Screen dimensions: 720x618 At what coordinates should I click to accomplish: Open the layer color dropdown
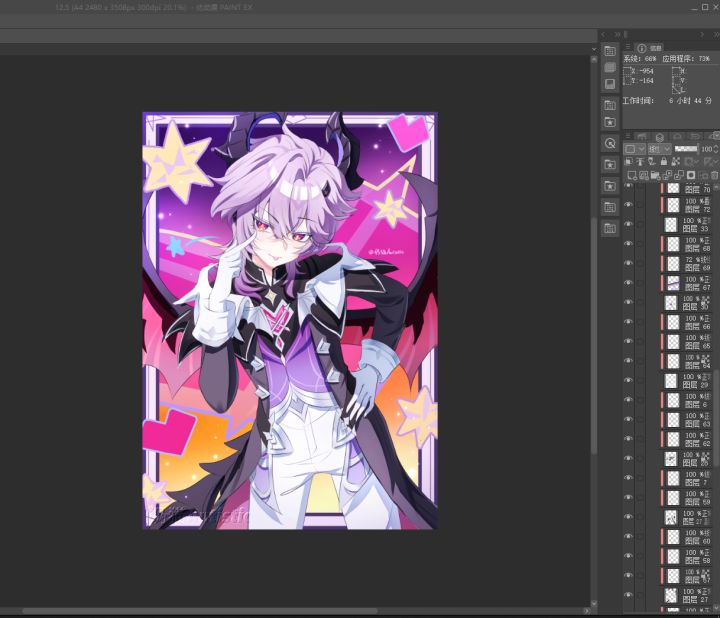point(634,148)
